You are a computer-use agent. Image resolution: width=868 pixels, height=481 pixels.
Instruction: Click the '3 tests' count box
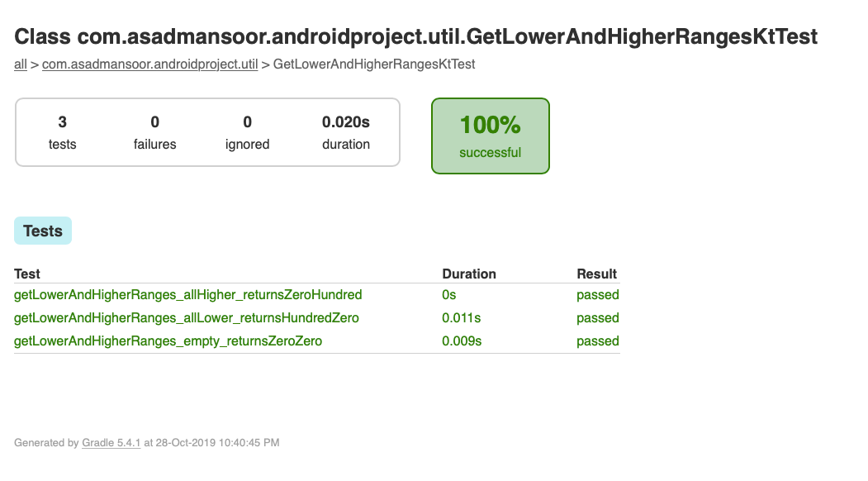click(62, 132)
